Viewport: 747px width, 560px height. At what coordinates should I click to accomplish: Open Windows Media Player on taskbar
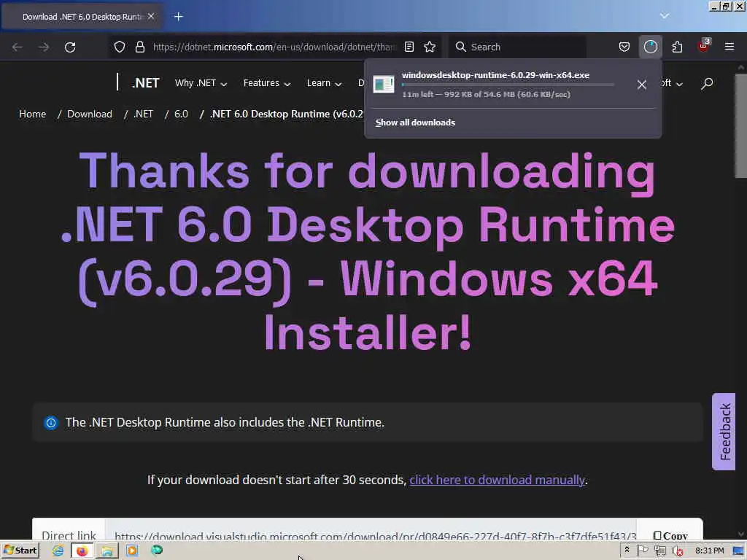click(132, 551)
